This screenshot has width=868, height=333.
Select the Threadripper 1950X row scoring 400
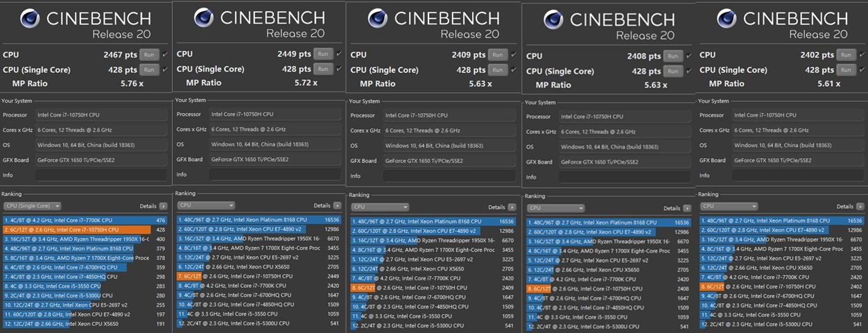click(x=85, y=239)
